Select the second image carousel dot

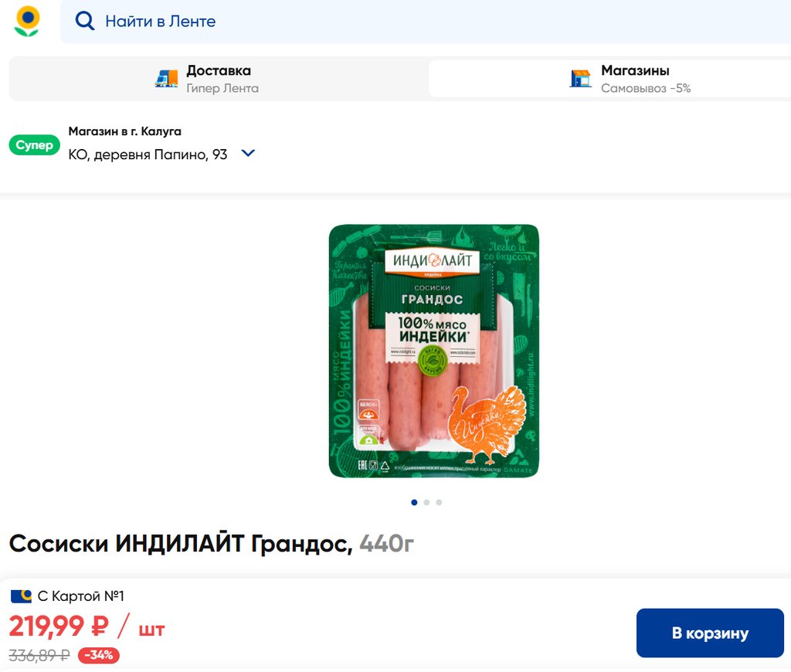(x=426, y=503)
